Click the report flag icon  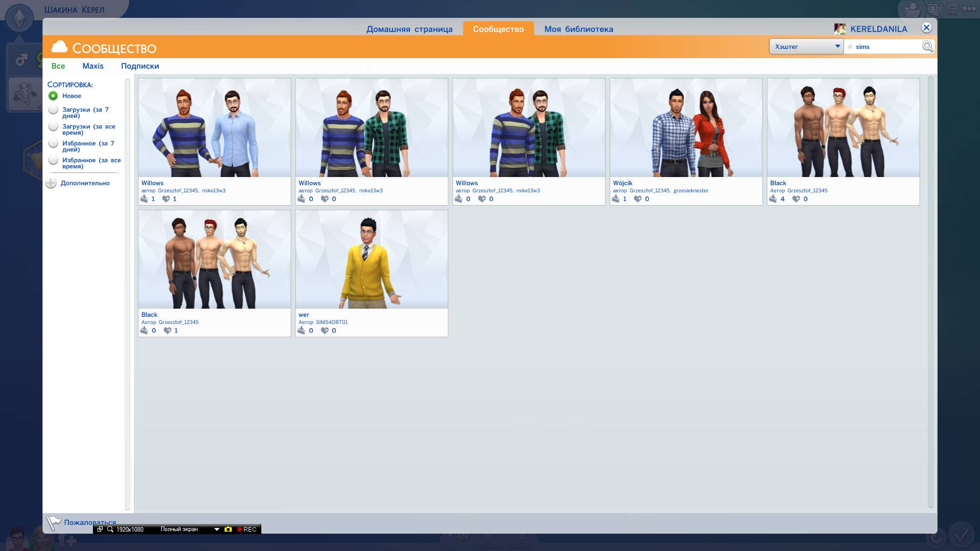coord(53,522)
